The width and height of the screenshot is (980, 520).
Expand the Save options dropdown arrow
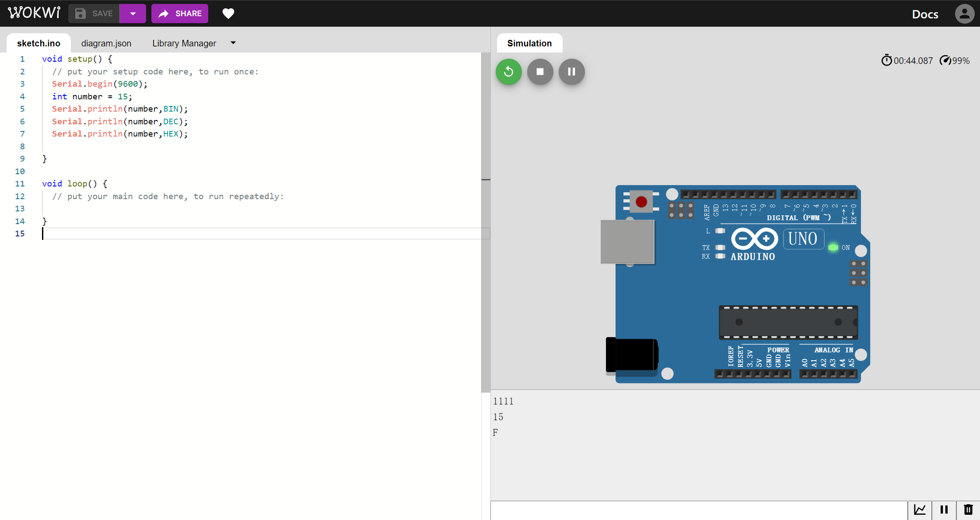133,14
